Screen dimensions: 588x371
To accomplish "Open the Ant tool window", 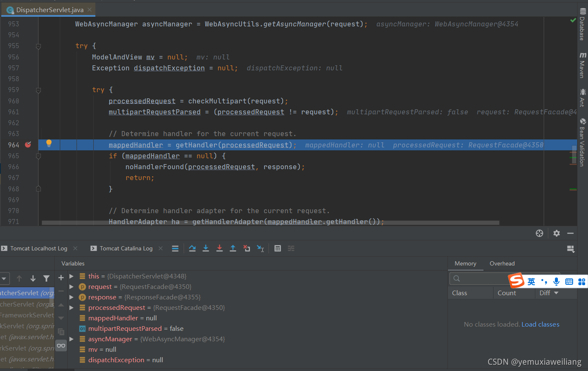I will click(583, 98).
